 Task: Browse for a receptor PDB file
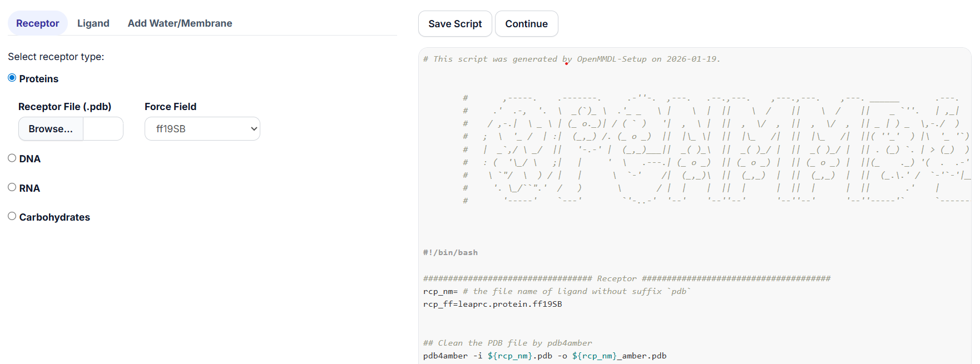pyautogui.click(x=51, y=129)
